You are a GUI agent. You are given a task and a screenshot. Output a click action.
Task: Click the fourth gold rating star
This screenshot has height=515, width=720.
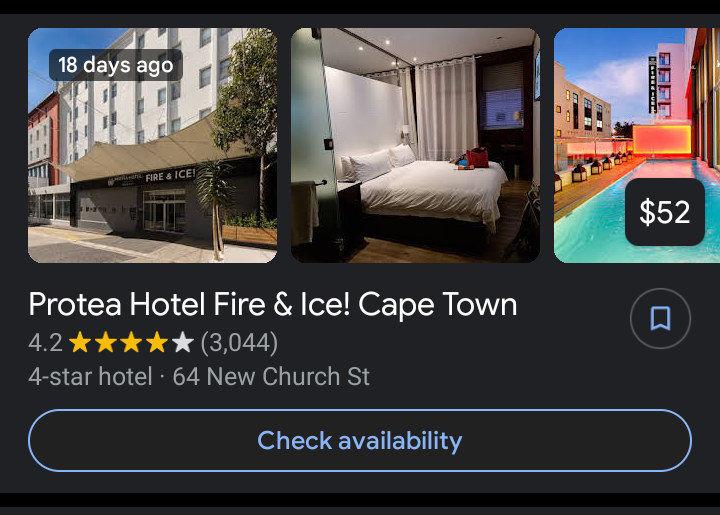coord(157,342)
